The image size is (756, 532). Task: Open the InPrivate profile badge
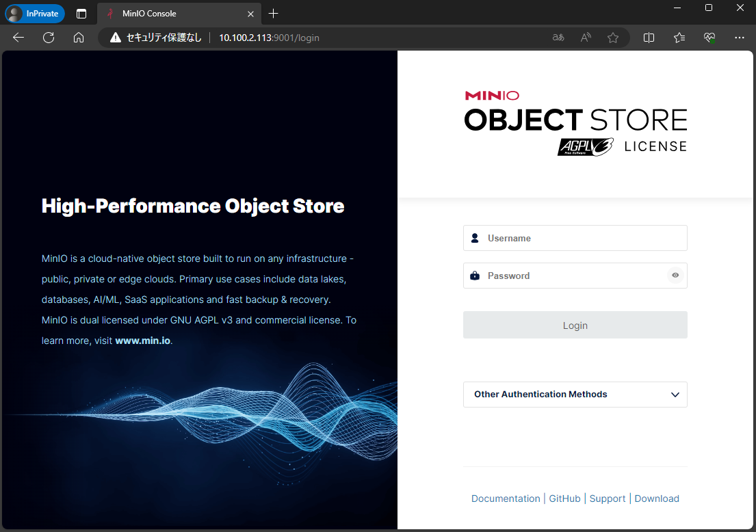[x=35, y=14]
